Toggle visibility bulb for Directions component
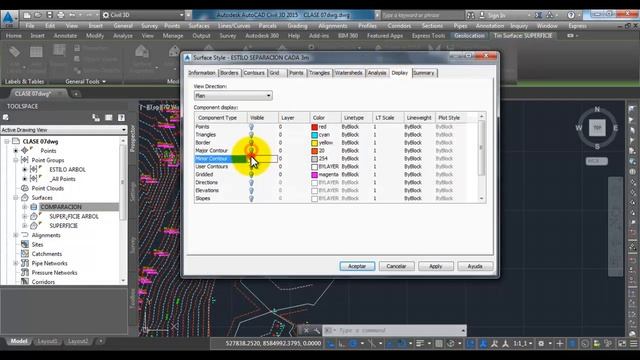The height and width of the screenshot is (360, 640). (251, 182)
